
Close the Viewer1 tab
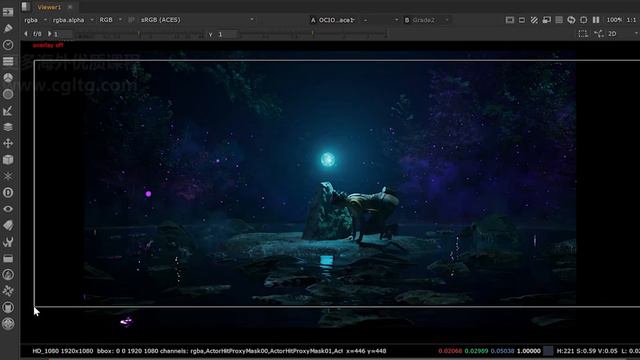point(70,7)
